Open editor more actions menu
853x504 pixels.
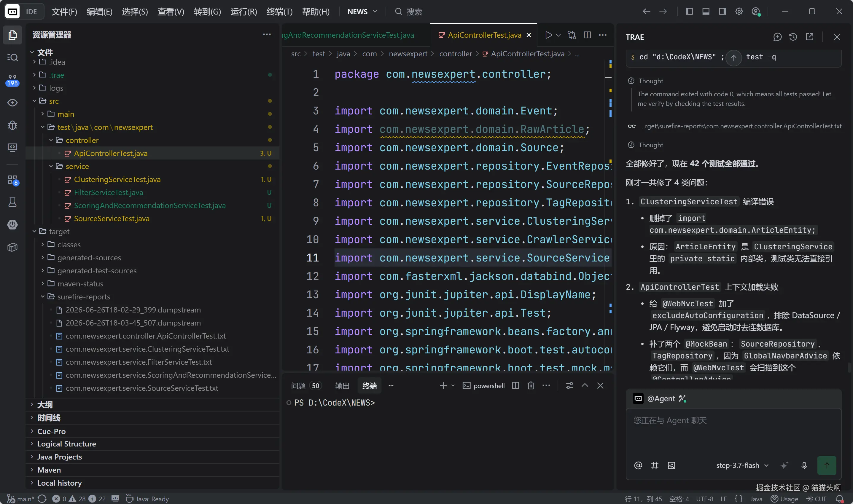(603, 35)
